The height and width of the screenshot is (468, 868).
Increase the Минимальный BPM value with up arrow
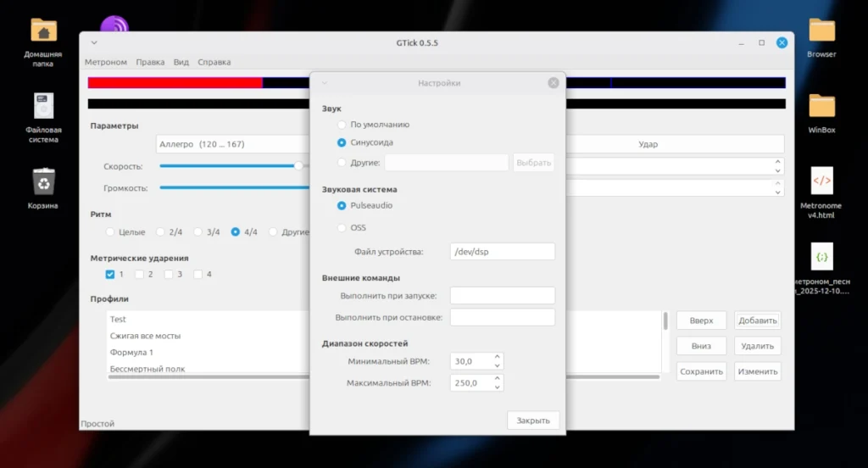497,357
